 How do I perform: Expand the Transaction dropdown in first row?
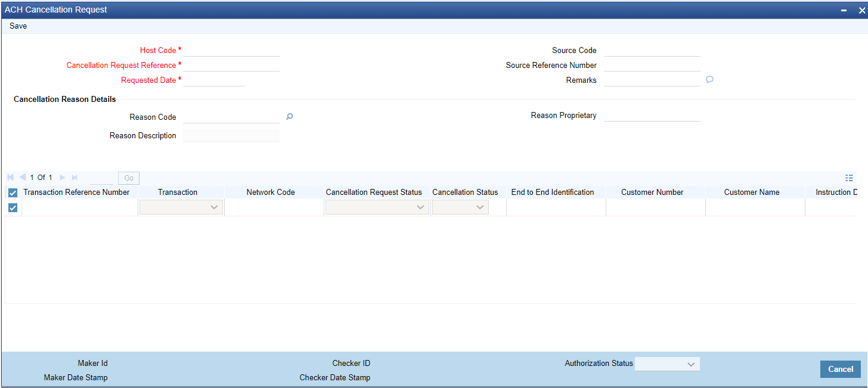[181, 207]
